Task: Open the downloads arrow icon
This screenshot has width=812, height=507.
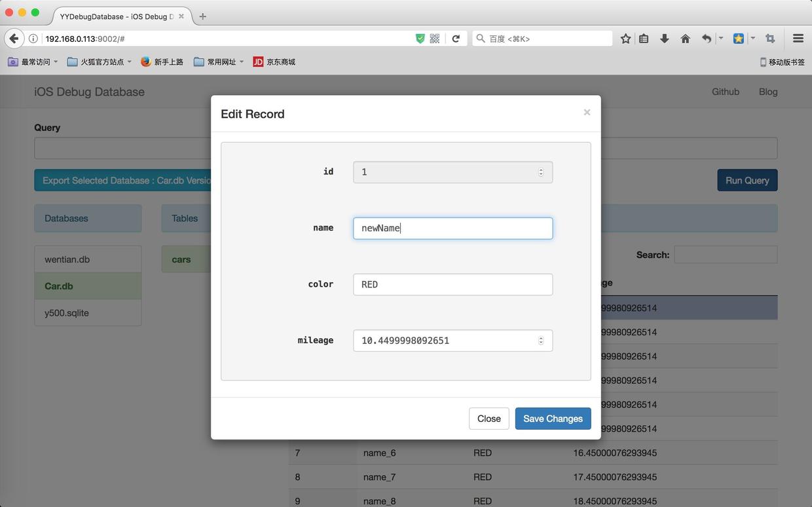Action: [x=664, y=39]
